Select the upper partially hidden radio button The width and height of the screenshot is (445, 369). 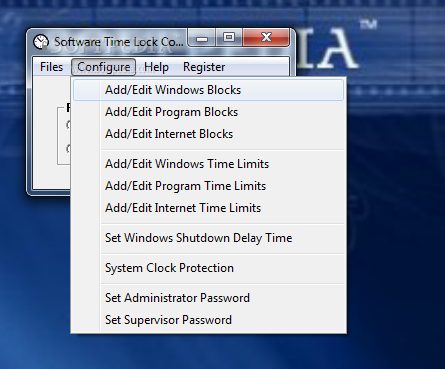coord(68,125)
